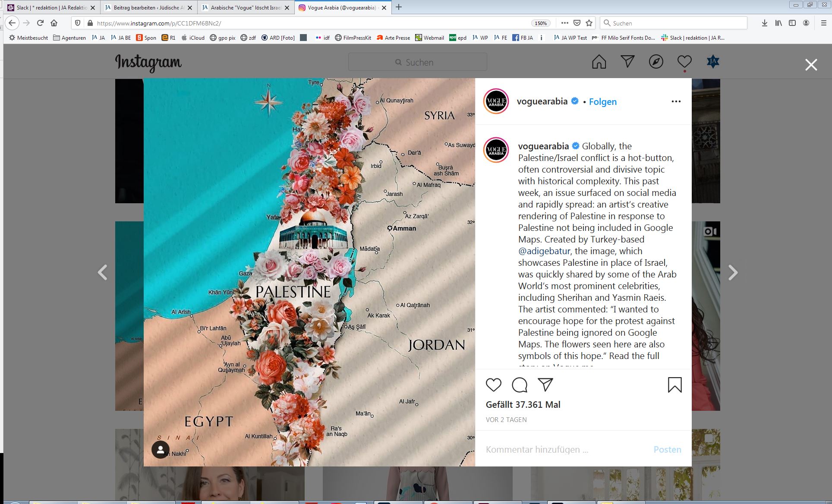Close the post overlay with the X

[x=811, y=65]
